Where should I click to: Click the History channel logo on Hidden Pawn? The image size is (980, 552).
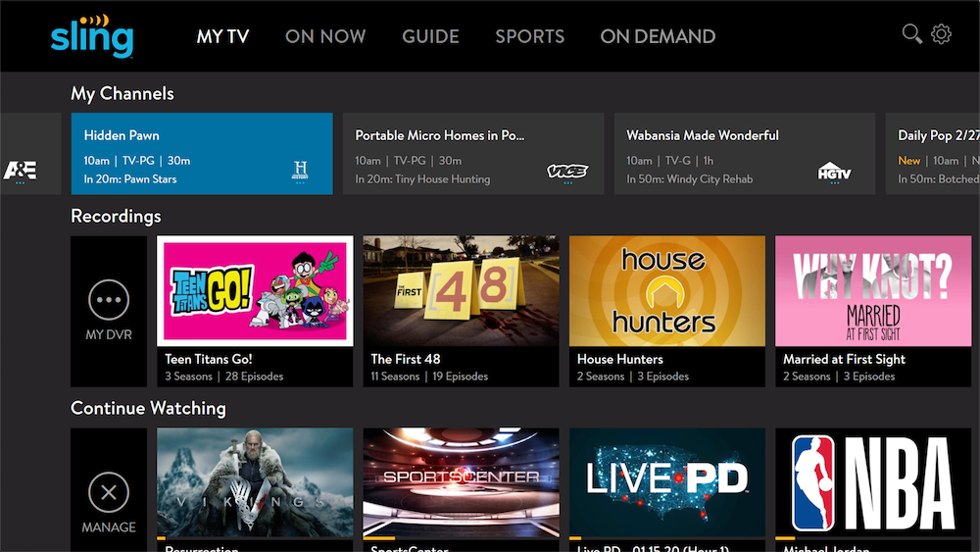coord(301,170)
